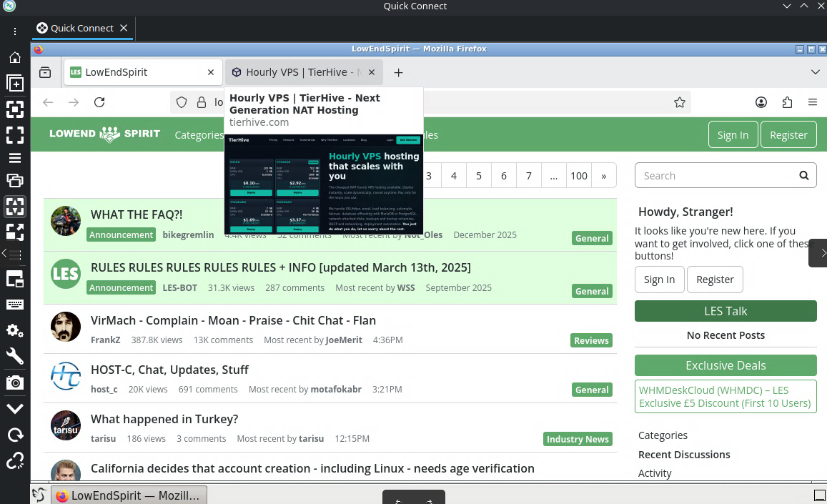
Task: Open the wrench tools icon in the sidebar
Action: pos(14,356)
